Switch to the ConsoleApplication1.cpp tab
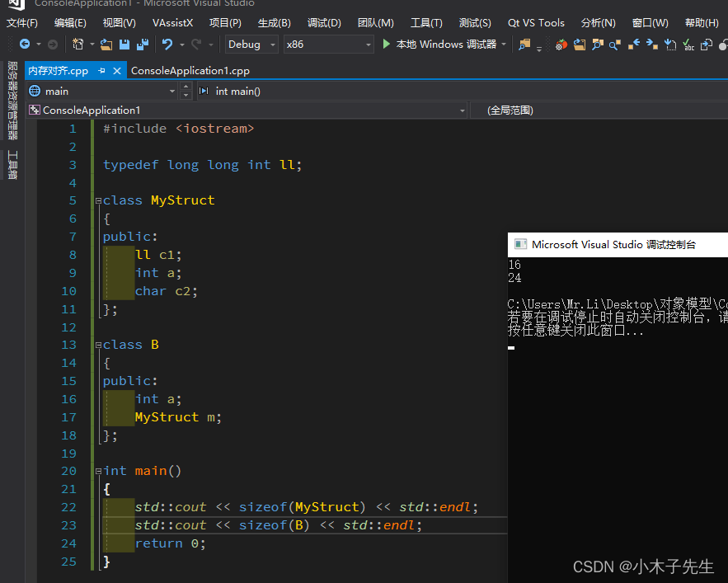This screenshot has width=728, height=583. pyautogui.click(x=190, y=71)
